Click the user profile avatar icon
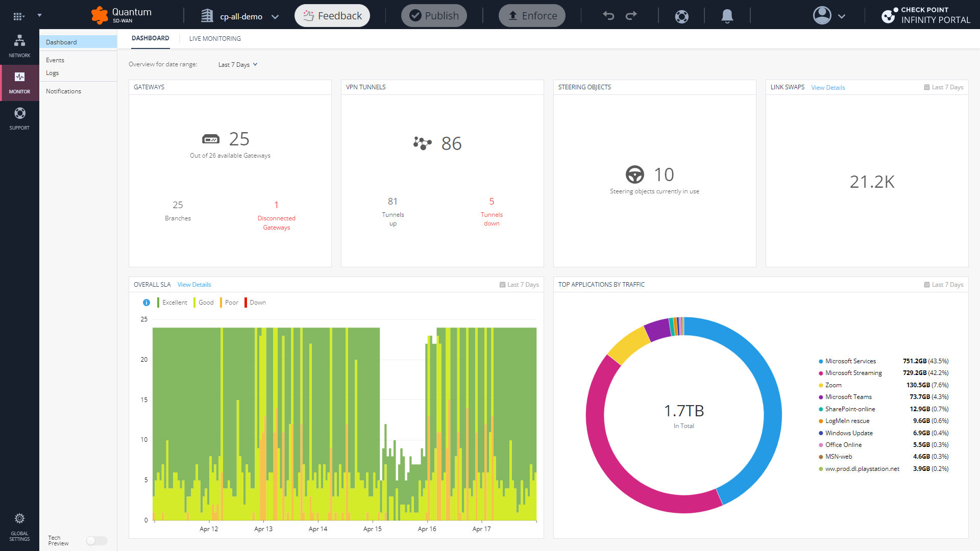The image size is (980, 551). coord(822,15)
